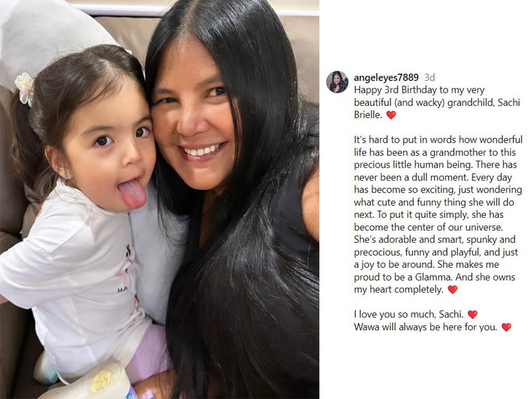This screenshot has width=532, height=399.
Task: Click the child's lavender pants
Action: [148, 353]
